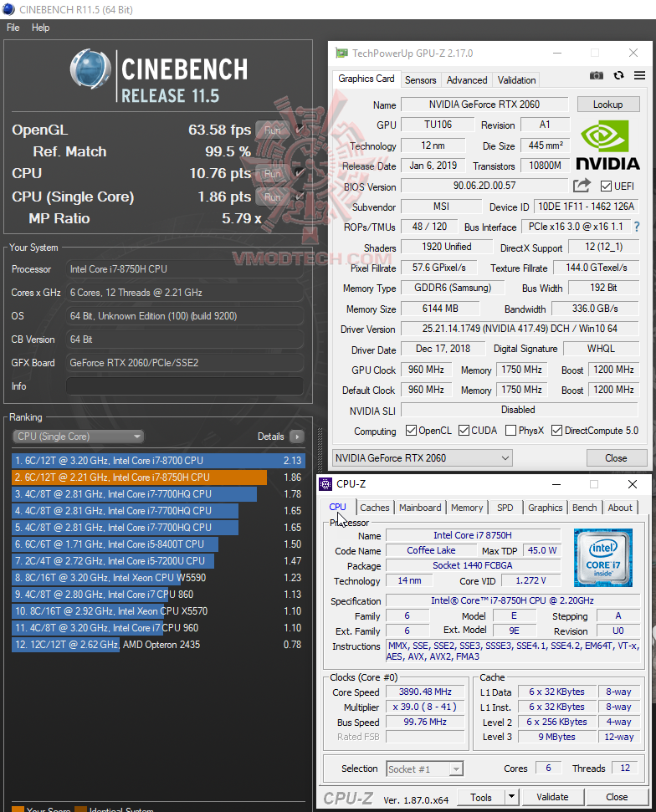656x812 pixels.
Task: Switch to the Caches tab in CPU-Z
Action: click(375, 508)
